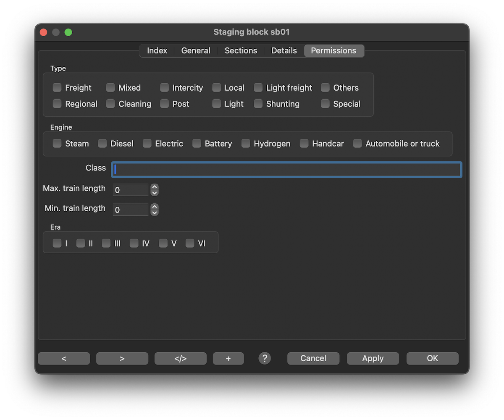
Task: Toggle the Era IV checkbox
Action: click(134, 244)
